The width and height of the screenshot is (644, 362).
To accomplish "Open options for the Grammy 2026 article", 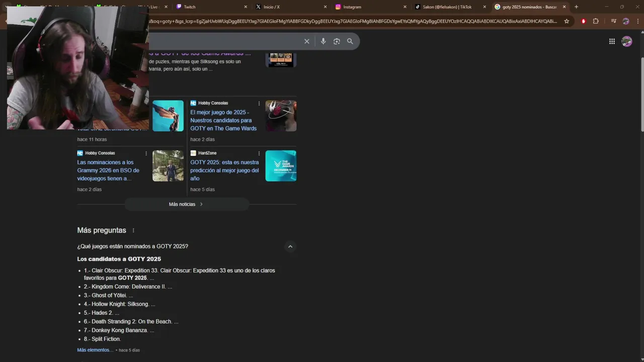I will click(x=146, y=153).
